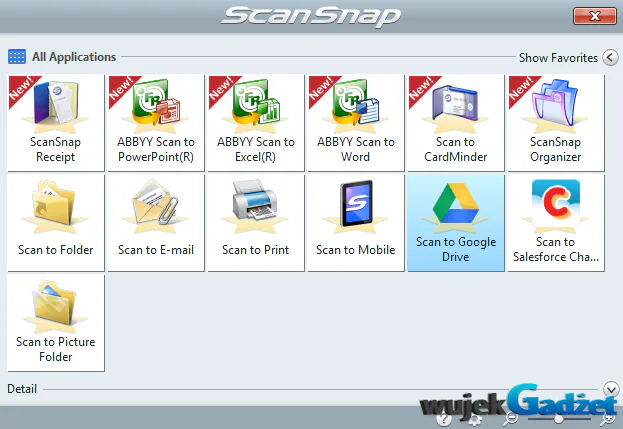Choose Scan to E-mail

coord(156,223)
